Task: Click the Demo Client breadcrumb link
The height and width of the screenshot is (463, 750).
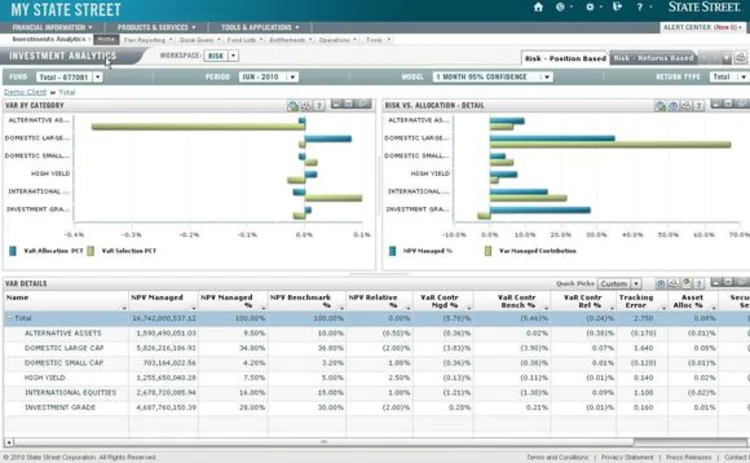Action: (25, 92)
